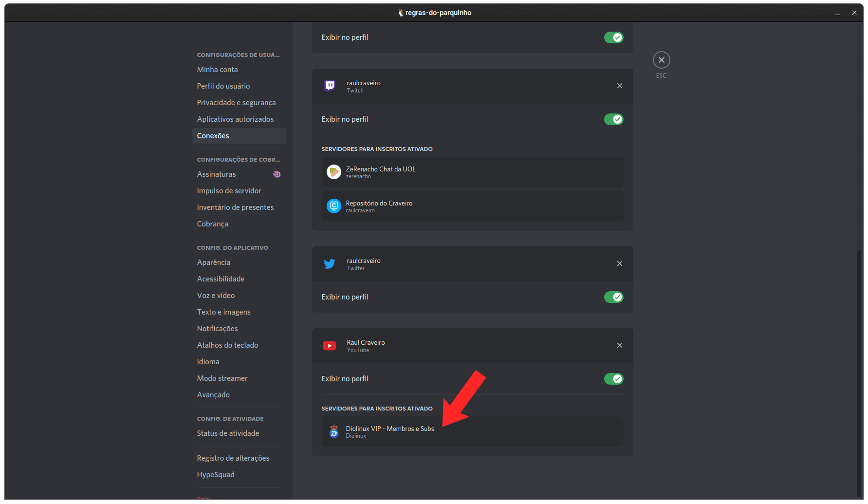Open Acessibilidade settings

click(239, 279)
